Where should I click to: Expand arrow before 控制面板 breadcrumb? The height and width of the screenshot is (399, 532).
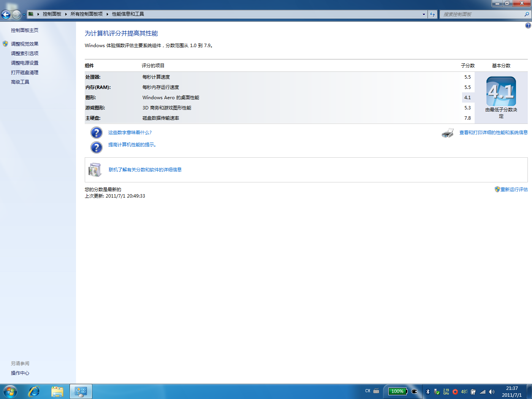pyautogui.click(x=38, y=14)
